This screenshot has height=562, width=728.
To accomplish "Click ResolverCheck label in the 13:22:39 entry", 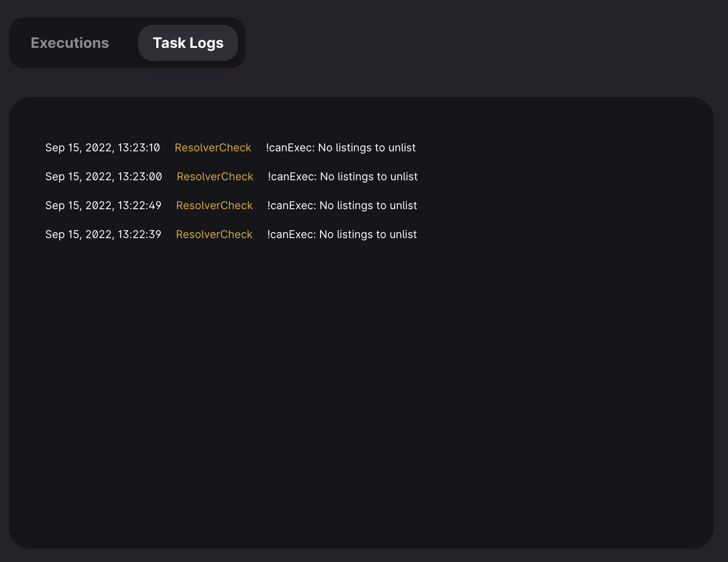I will [214, 234].
